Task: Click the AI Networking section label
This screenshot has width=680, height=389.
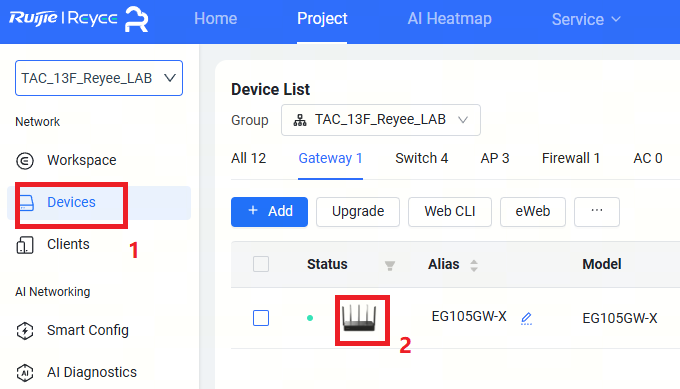Action: [x=52, y=292]
